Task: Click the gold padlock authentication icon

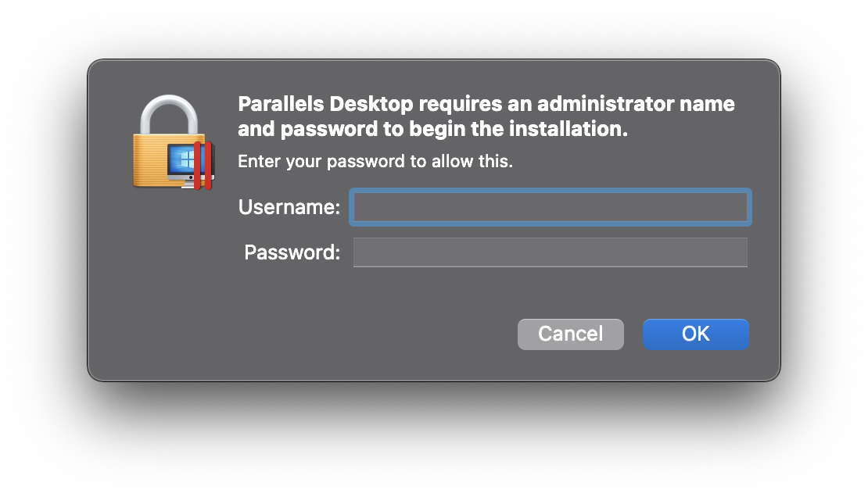Action: click(x=173, y=142)
